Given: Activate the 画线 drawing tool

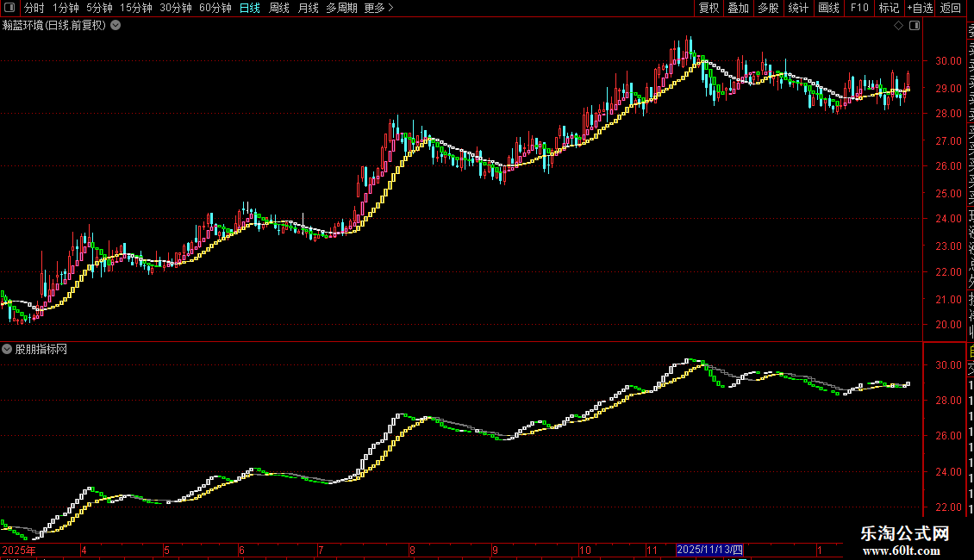Looking at the screenshot, I should click(828, 8).
